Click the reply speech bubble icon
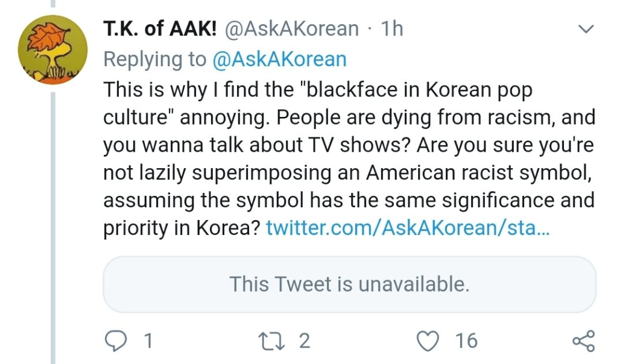617x364 pixels. [x=116, y=341]
